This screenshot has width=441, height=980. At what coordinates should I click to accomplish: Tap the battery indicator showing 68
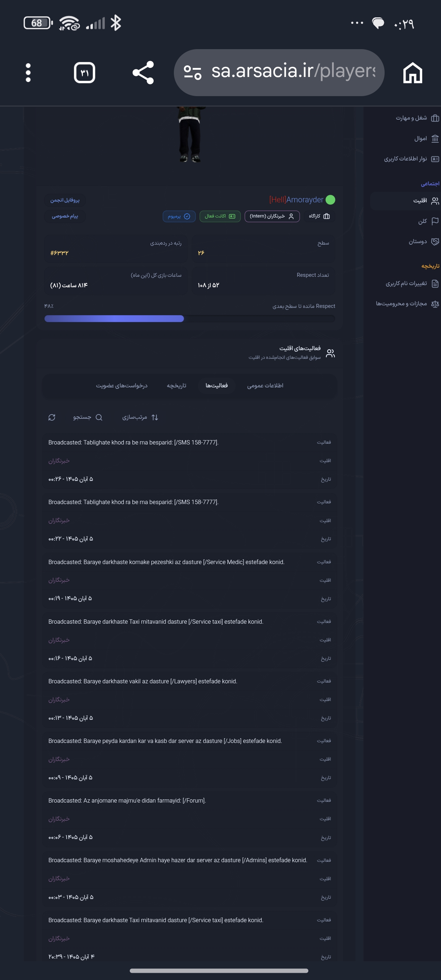tap(38, 23)
